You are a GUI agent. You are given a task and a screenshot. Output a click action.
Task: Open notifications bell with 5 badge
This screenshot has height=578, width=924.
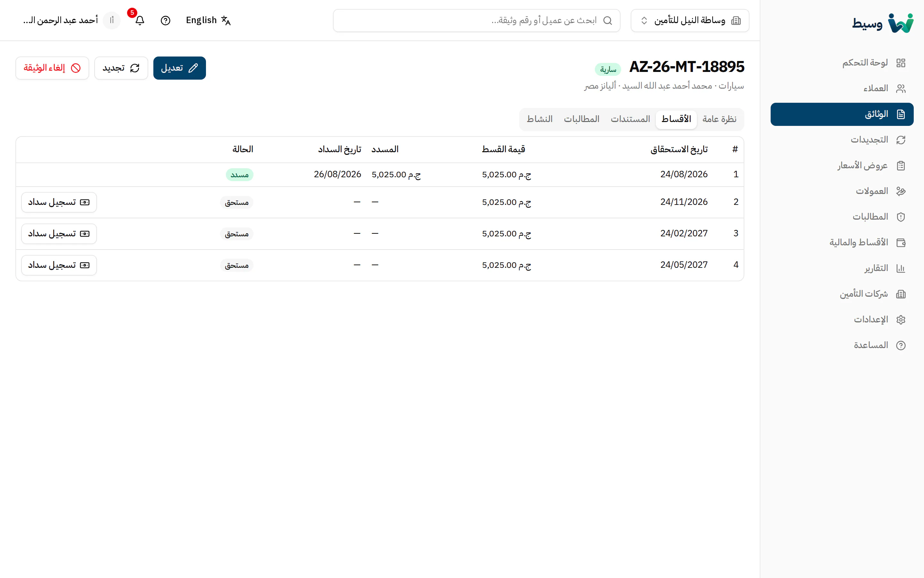pyautogui.click(x=140, y=20)
